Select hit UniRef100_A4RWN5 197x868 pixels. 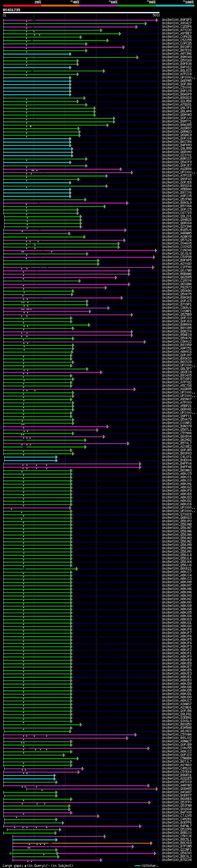(x=177, y=233)
